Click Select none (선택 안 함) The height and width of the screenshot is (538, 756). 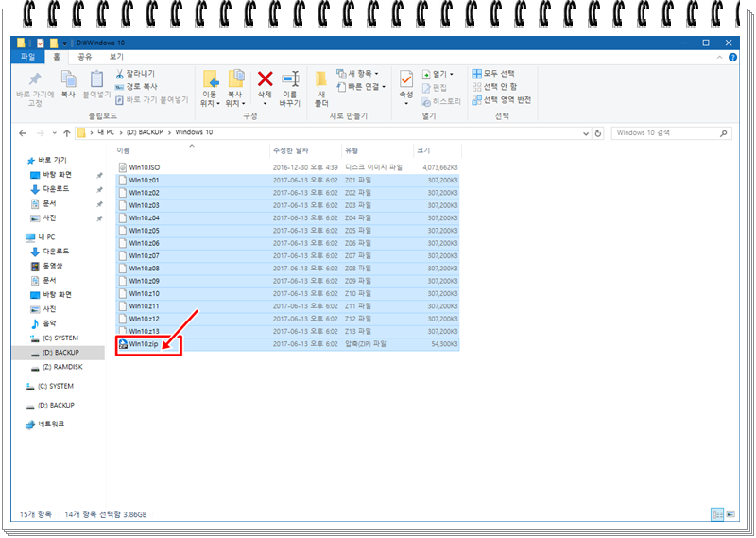(x=494, y=86)
